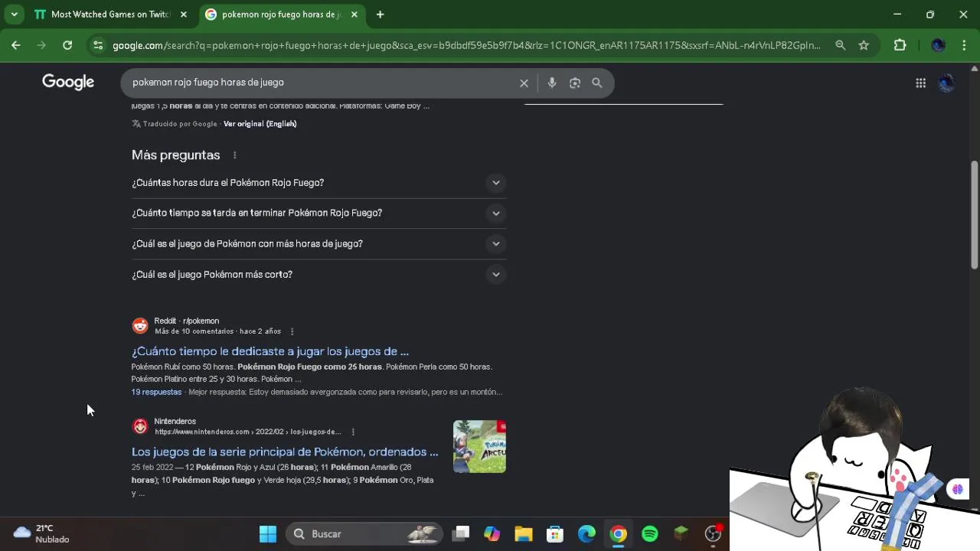
Task: Reload the current page
Action: pyautogui.click(x=67, y=45)
